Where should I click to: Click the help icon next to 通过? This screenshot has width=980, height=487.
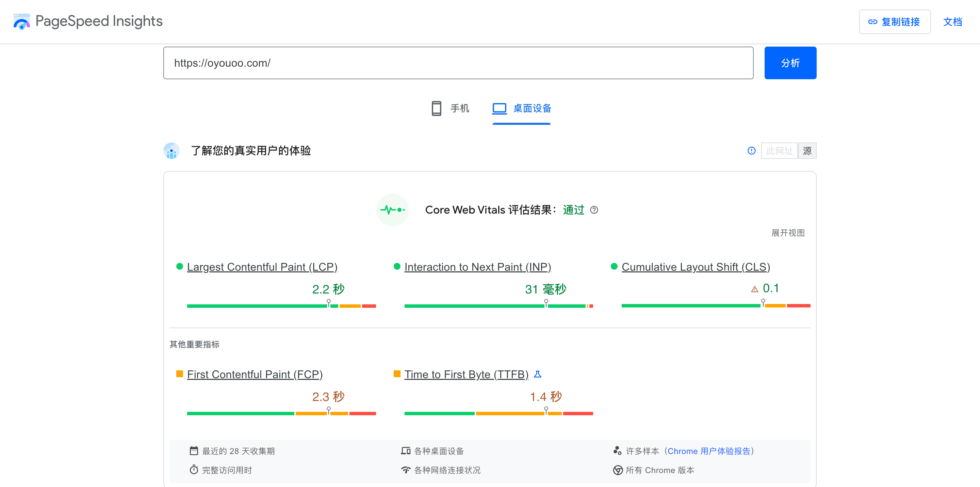[594, 210]
